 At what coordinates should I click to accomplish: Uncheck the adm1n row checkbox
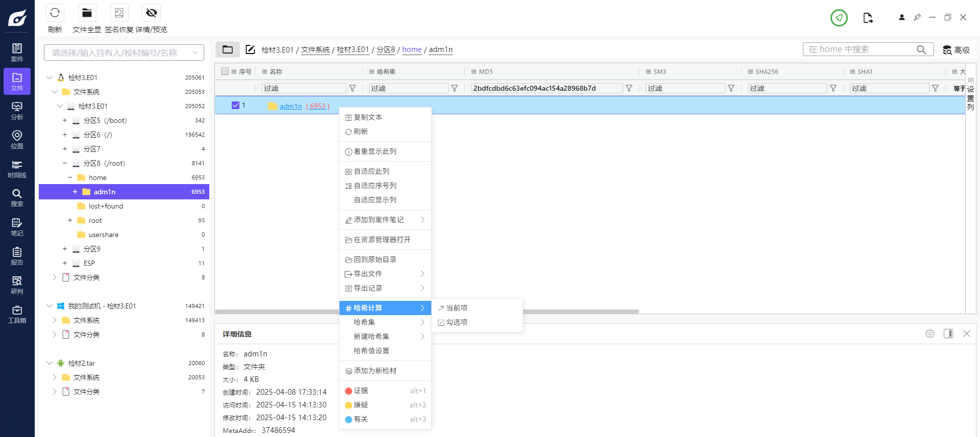coord(235,106)
